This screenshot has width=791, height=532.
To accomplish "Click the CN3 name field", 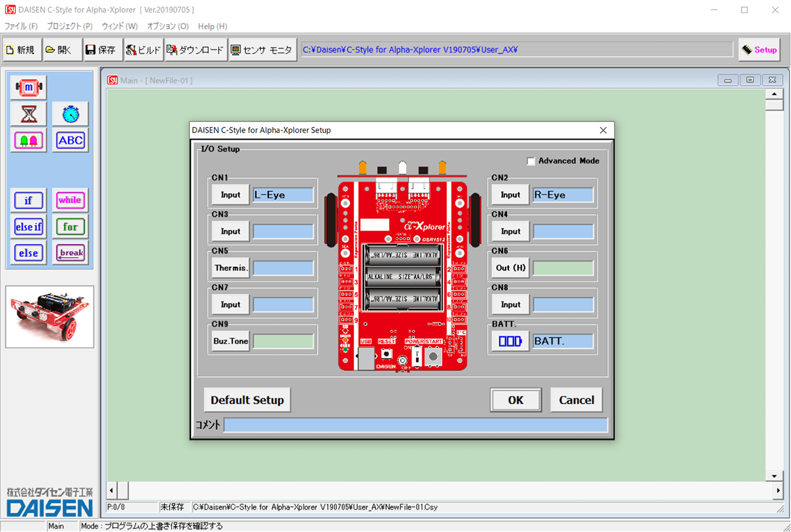I will coord(283,231).
